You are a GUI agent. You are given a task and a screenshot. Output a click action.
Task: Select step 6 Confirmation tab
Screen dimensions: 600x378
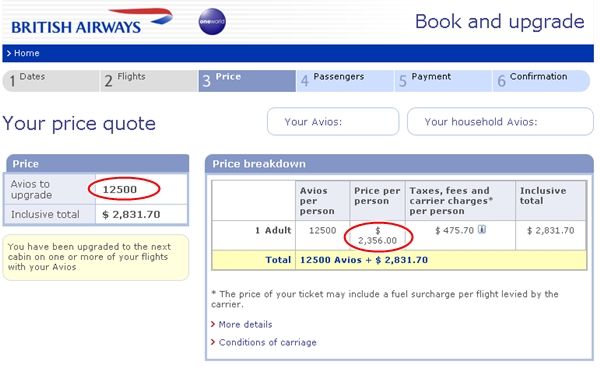pos(541,81)
